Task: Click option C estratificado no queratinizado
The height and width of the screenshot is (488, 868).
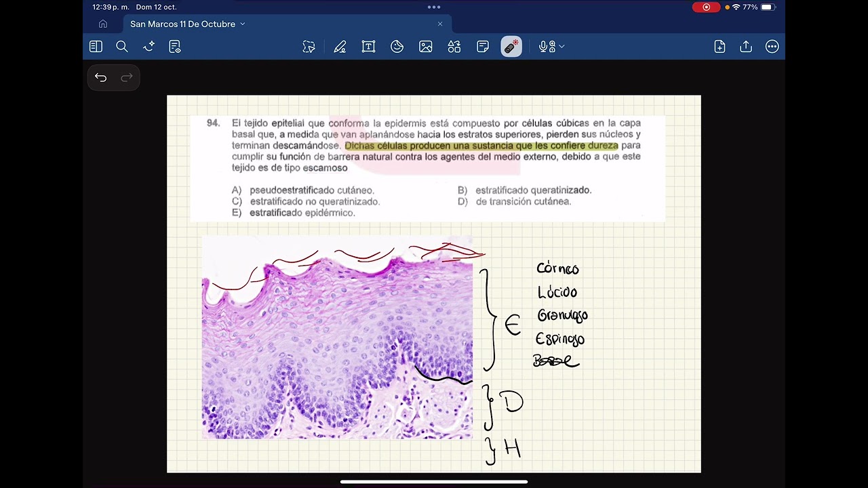Action: pyautogui.click(x=306, y=201)
